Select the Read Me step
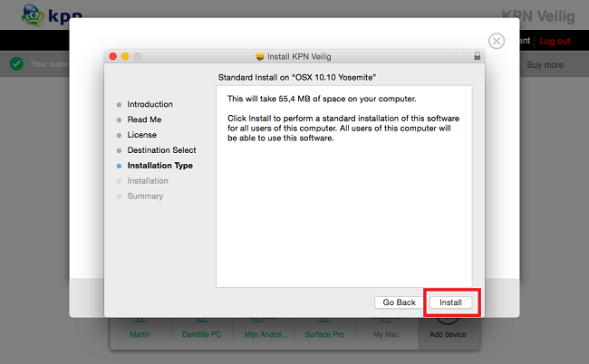The width and height of the screenshot is (589, 364). 144,120
